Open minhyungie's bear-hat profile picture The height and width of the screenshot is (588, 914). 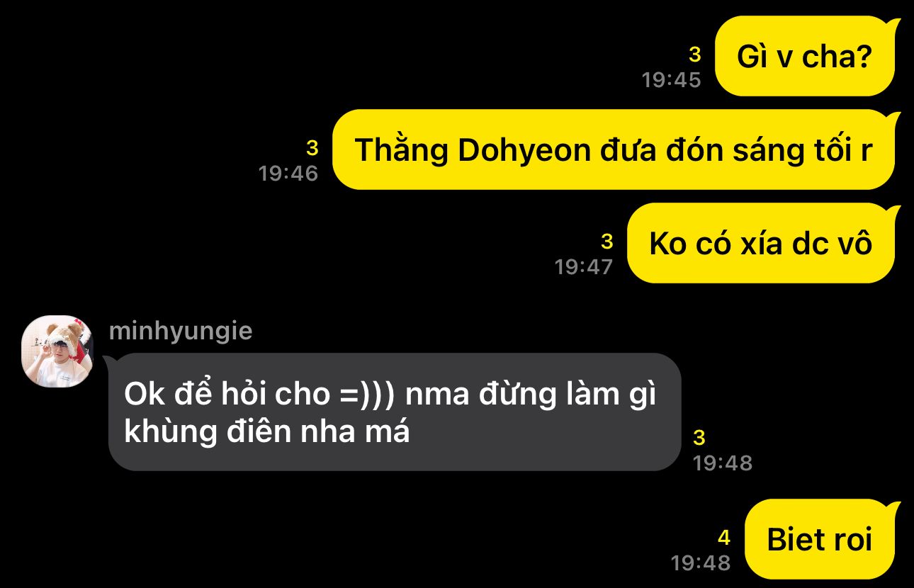click(57, 351)
